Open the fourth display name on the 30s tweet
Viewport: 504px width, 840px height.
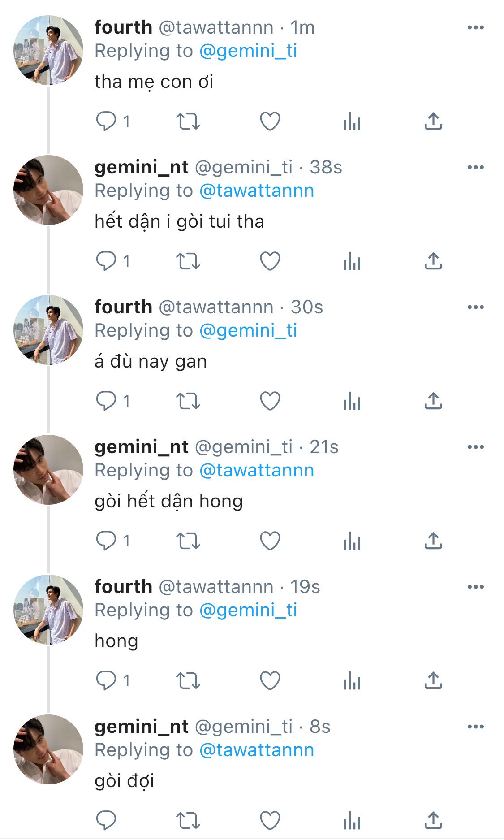point(123,307)
